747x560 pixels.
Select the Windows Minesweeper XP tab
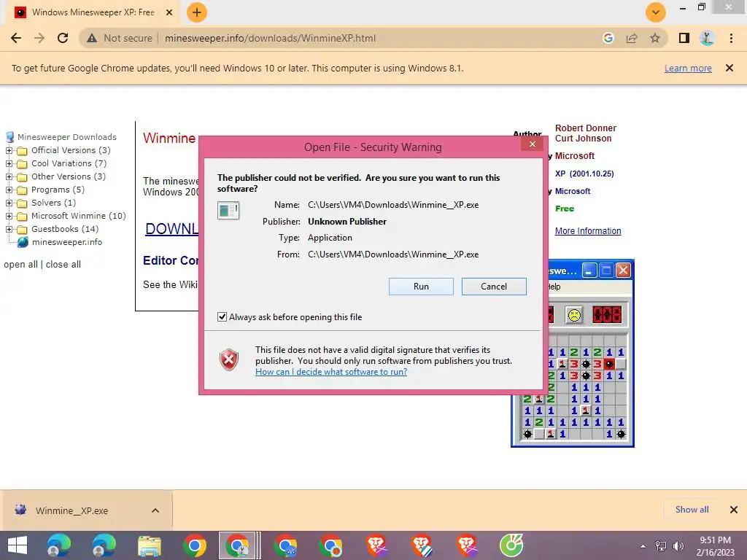click(93, 12)
